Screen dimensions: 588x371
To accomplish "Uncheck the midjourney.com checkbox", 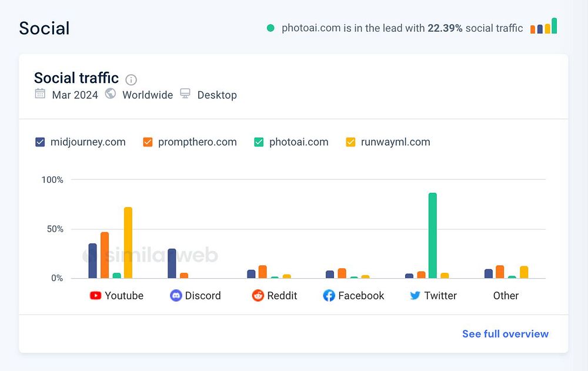I will pos(40,142).
